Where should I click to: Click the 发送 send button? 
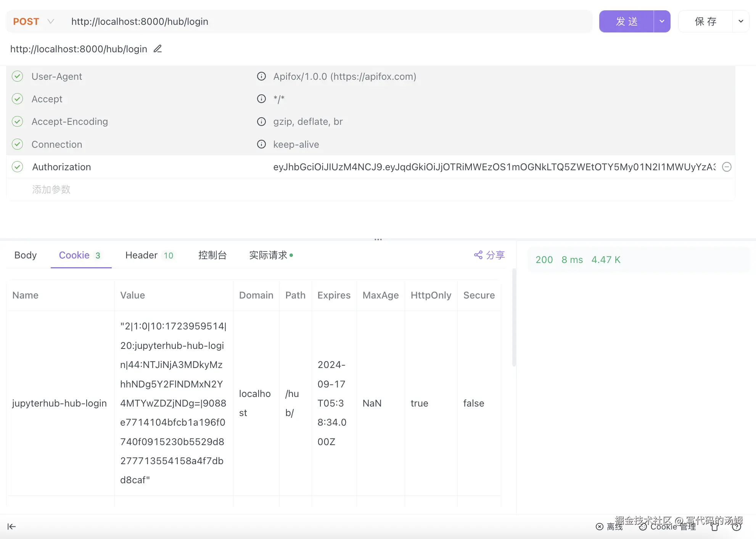tap(626, 21)
